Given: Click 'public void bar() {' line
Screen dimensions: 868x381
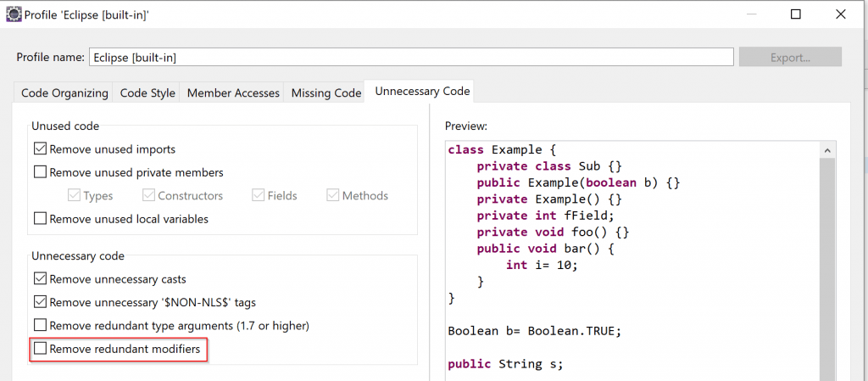Looking at the screenshot, I should (x=546, y=248).
